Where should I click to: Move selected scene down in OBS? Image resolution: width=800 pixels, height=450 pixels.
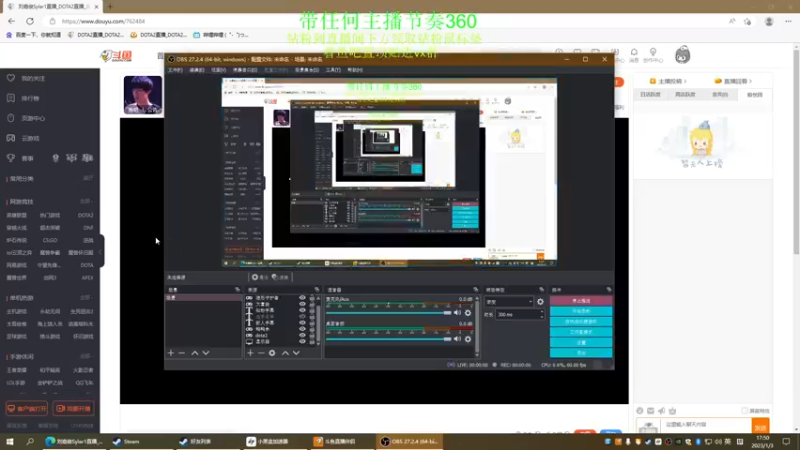coord(206,353)
